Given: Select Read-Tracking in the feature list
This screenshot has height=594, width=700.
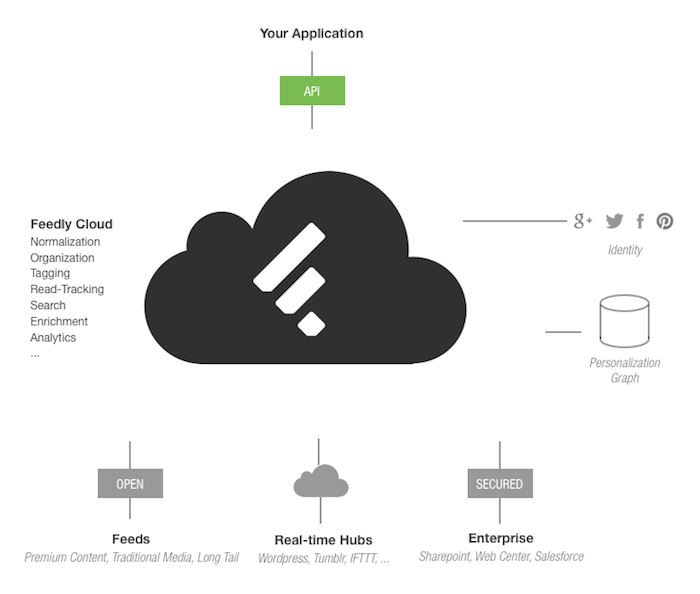Looking at the screenshot, I should point(67,289).
